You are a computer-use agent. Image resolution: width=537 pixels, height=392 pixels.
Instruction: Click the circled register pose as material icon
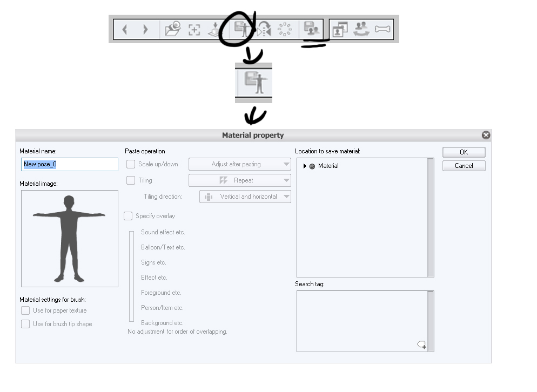(x=242, y=29)
